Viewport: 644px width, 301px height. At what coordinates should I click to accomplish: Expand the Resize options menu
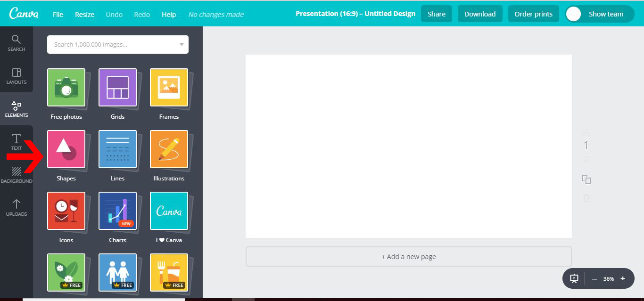84,14
